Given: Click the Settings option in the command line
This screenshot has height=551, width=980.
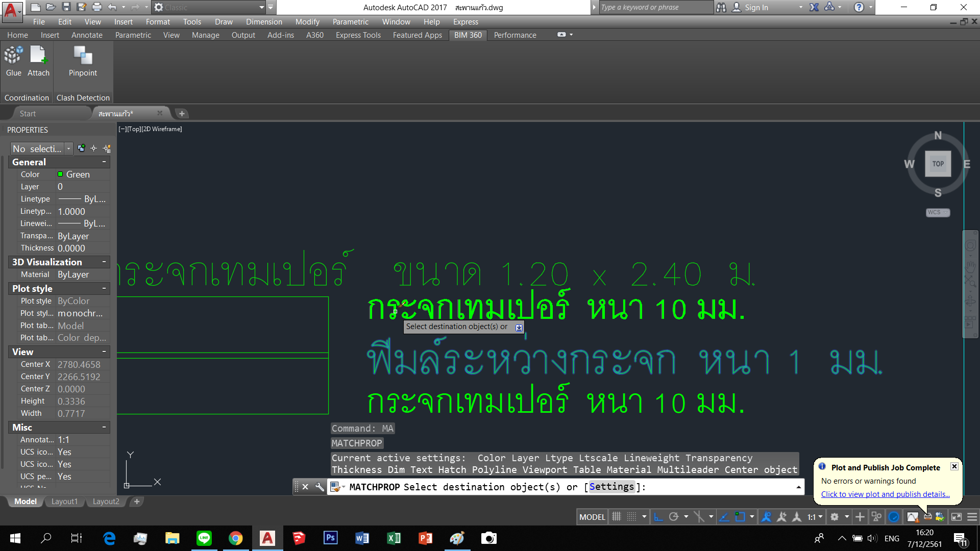Looking at the screenshot, I should pos(611,487).
